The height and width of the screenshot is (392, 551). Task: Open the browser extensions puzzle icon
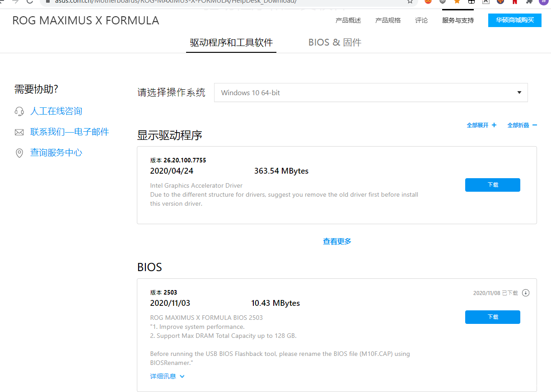[x=529, y=1]
